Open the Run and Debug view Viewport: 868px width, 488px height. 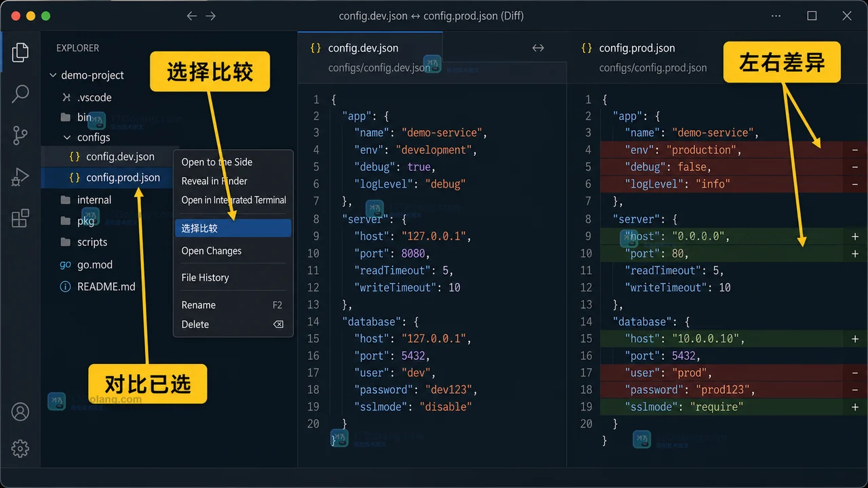tap(20, 177)
